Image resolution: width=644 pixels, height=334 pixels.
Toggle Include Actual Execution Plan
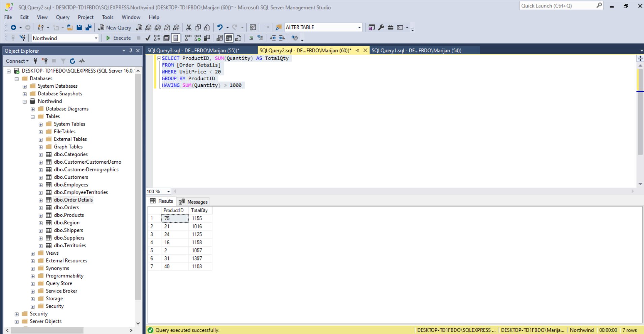188,38
